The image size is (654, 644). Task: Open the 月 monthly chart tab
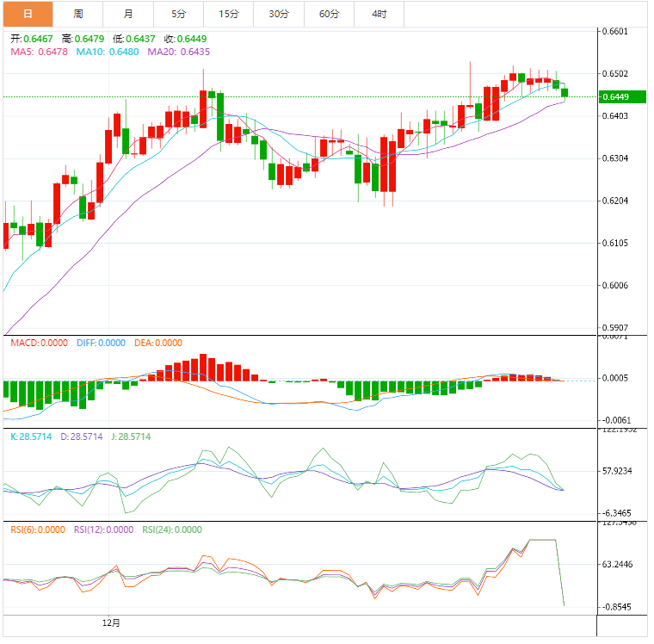point(128,14)
